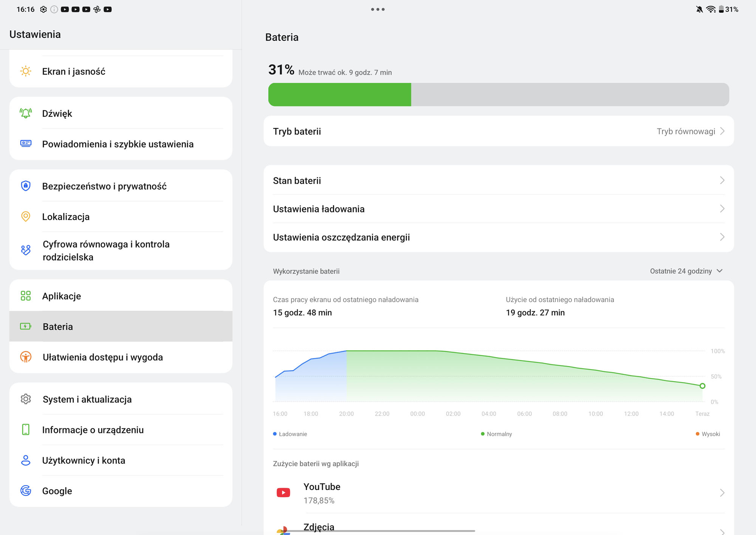Open Bezpieczeństwo i prywatność
The height and width of the screenshot is (535, 756).
pyautogui.click(x=121, y=186)
